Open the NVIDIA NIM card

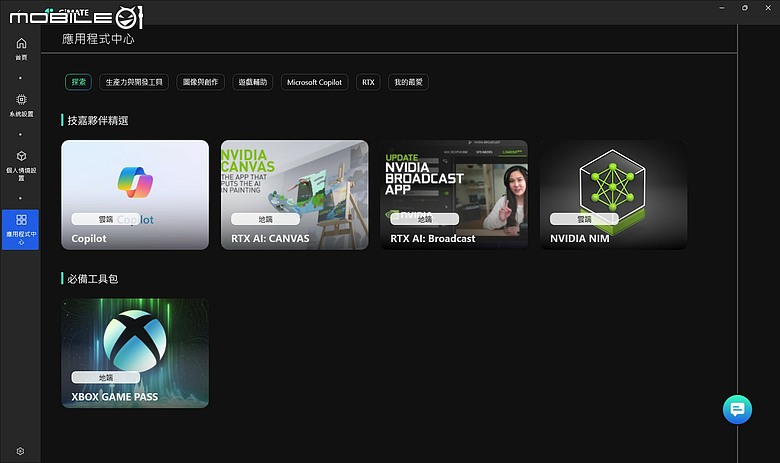[x=613, y=194]
